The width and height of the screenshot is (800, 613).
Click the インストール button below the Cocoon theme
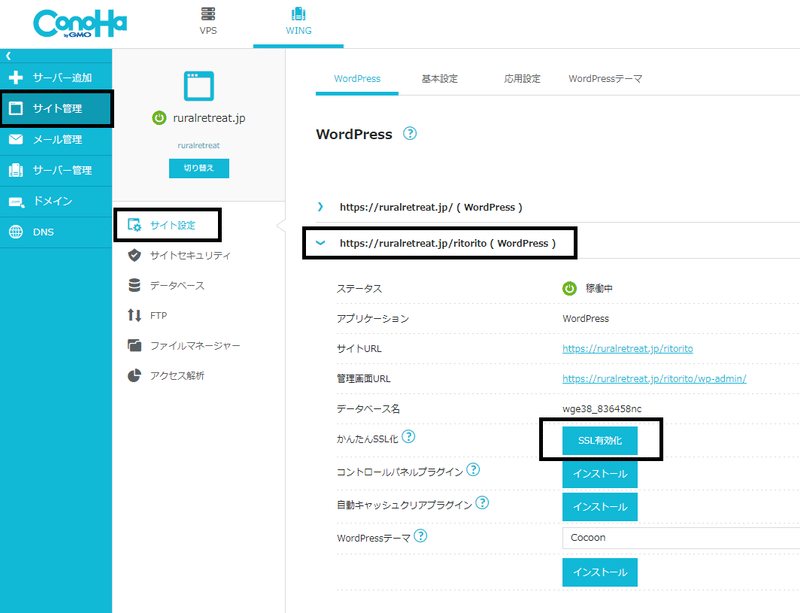600,572
